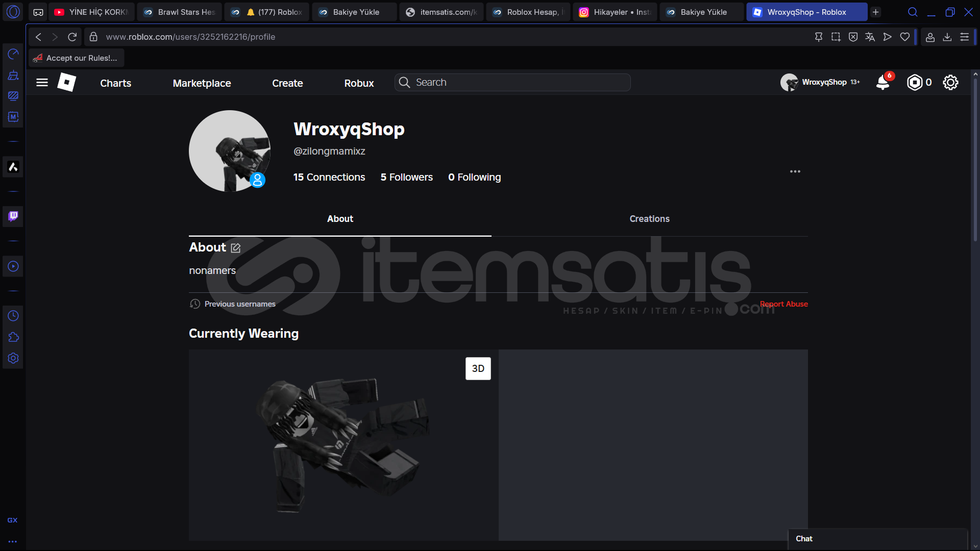Click the pinboard icon in address bar

point(819,37)
